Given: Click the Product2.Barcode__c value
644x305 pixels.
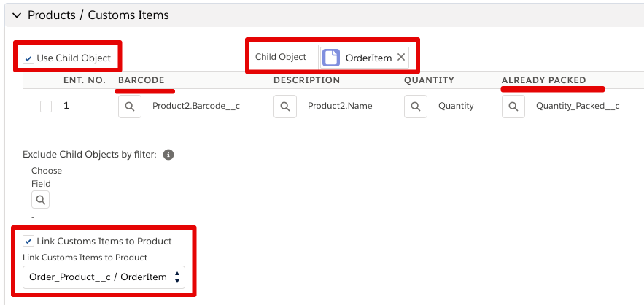Looking at the screenshot, I should click(196, 106).
